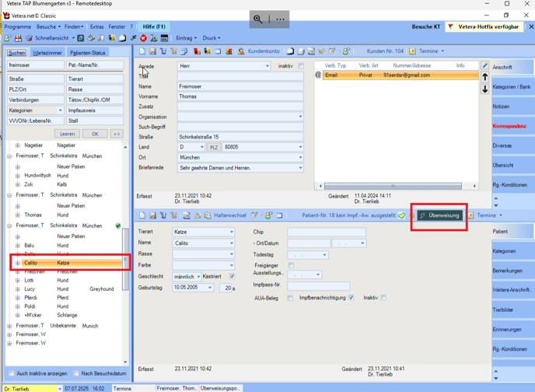Click the Überweisung button
The image size is (535, 392).
[x=440, y=215]
